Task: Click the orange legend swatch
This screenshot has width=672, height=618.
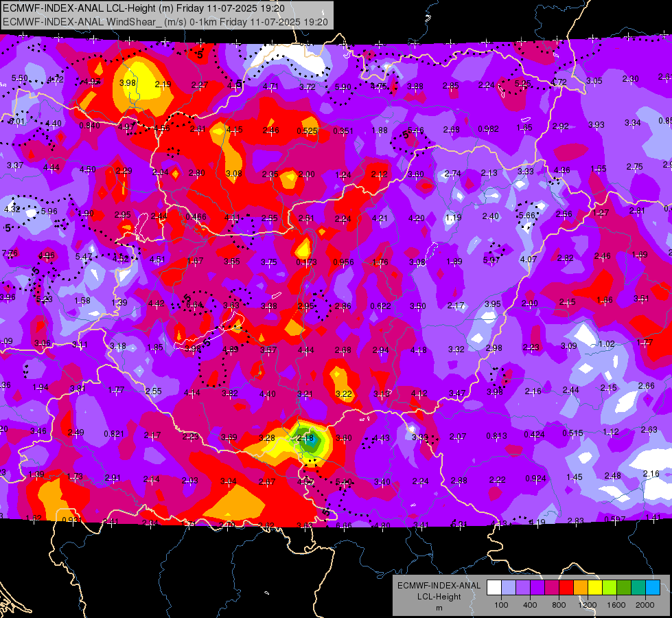Action: [x=581, y=588]
